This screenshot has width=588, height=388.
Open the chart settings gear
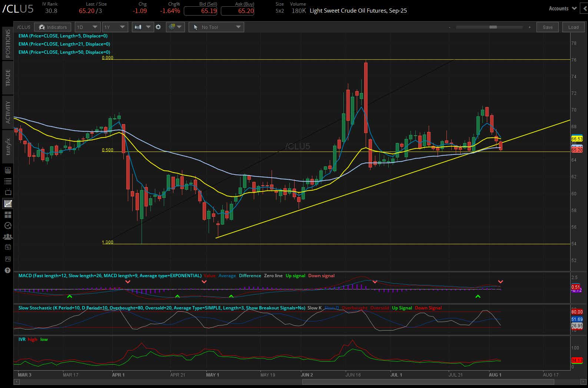(158, 27)
